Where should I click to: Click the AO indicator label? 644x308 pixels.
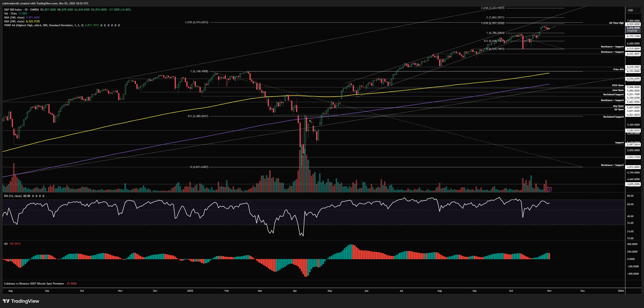coord(6,244)
